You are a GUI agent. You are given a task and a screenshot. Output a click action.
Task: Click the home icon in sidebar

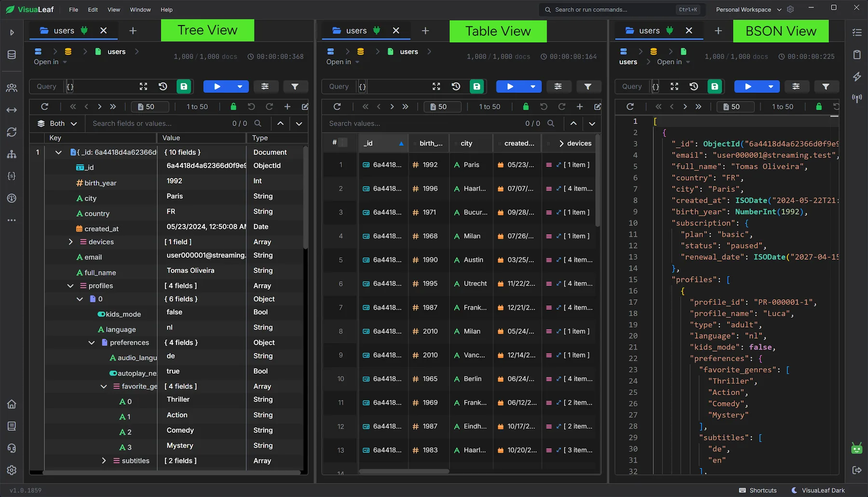[12, 404]
